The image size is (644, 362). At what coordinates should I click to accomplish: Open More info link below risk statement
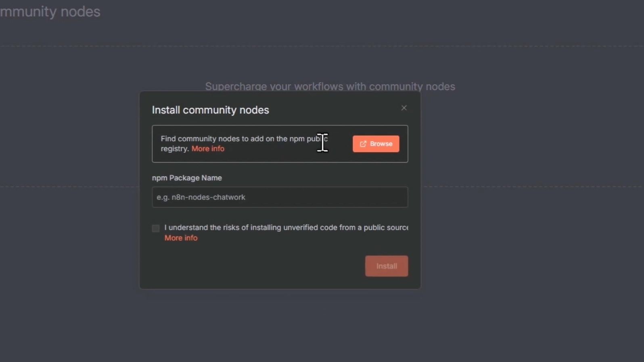tap(181, 238)
